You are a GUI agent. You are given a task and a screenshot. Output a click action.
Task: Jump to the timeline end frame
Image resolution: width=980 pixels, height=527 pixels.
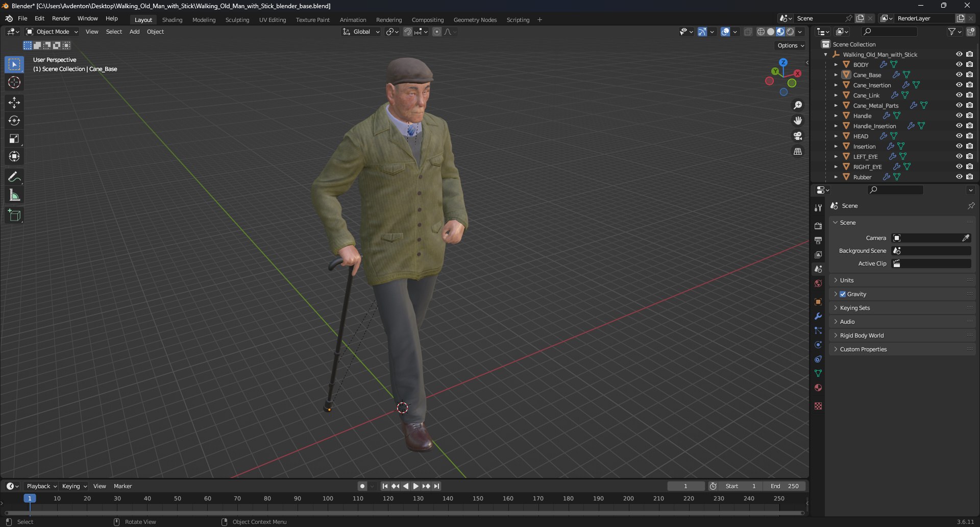[436, 486]
